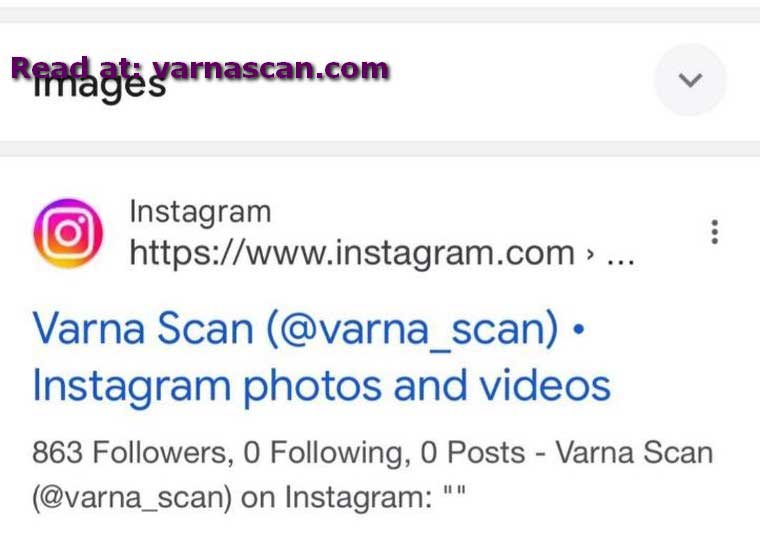Screen dimensions: 760x539
Task: Click the "0 Following" text in snippet
Action: (324, 452)
